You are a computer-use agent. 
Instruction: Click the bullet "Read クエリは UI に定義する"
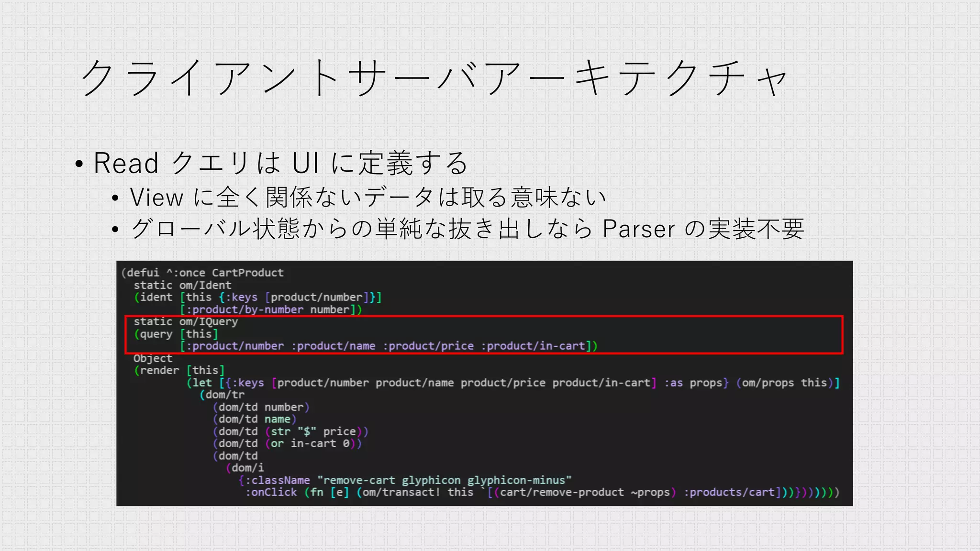click(x=281, y=163)
